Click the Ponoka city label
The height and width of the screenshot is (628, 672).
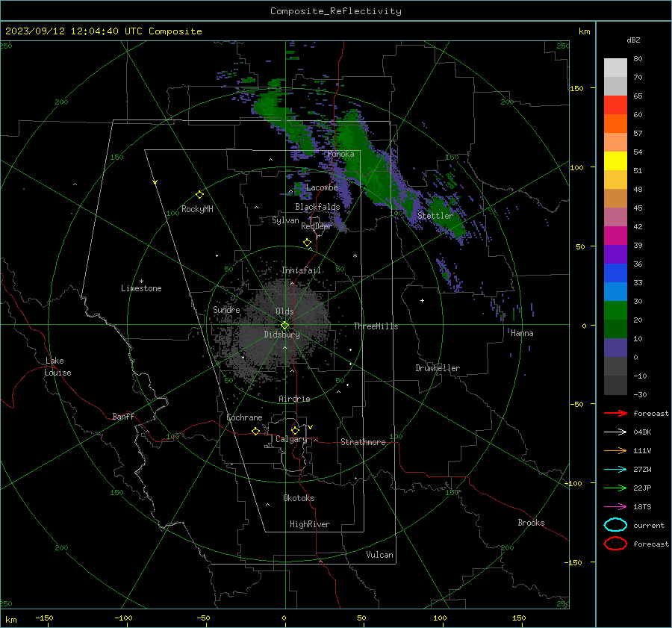pyautogui.click(x=340, y=154)
